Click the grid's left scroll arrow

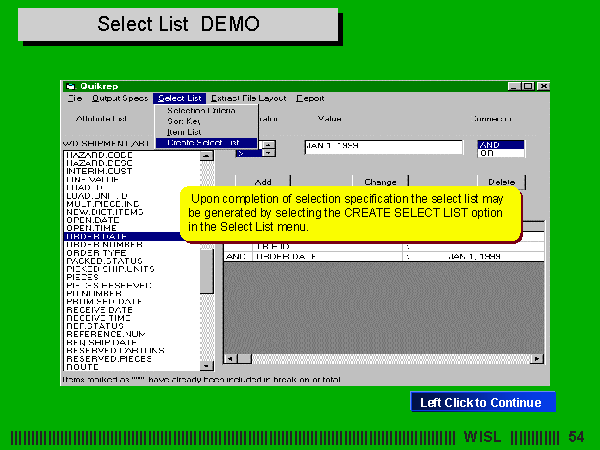click(229, 358)
